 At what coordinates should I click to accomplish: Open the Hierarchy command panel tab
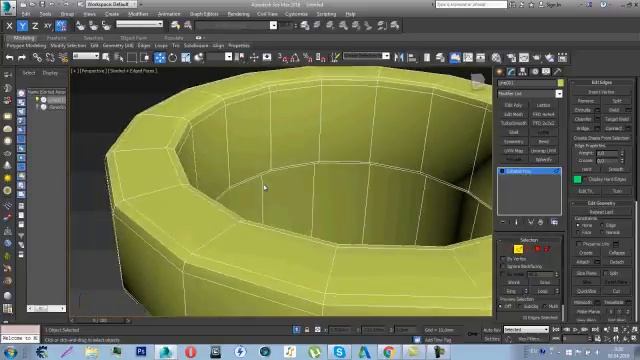pos(522,72)
